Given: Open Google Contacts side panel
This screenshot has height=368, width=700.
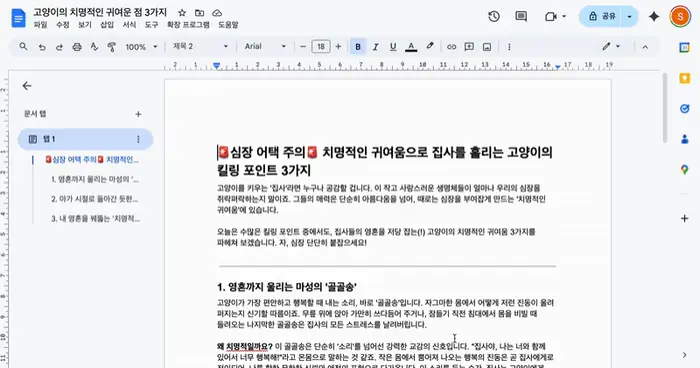Looking at the screenshot, I should pyautogui.click(x=684, y=139).
